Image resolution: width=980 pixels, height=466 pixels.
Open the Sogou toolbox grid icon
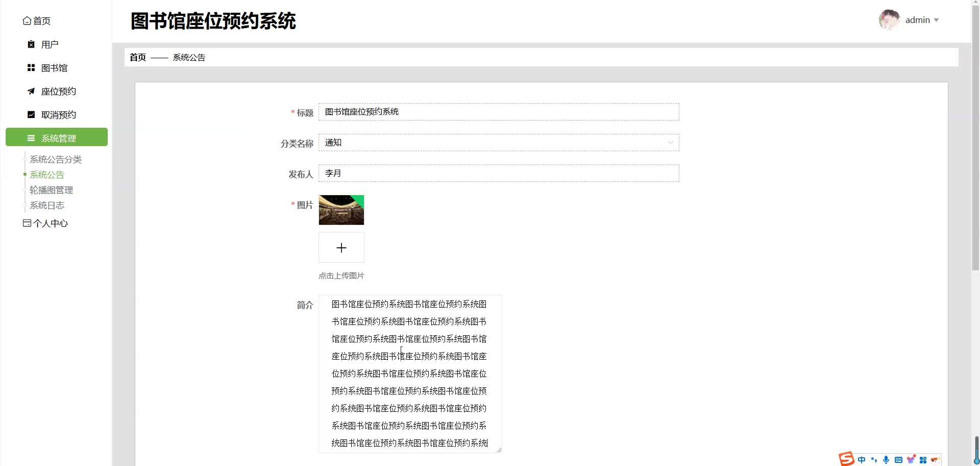(x=923, y=460)
